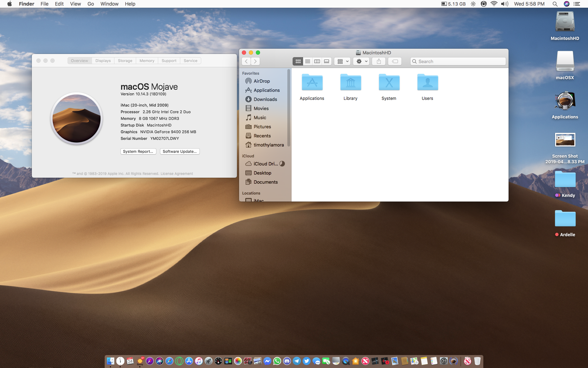Open Photos app from the Dock

click(238, 361)
